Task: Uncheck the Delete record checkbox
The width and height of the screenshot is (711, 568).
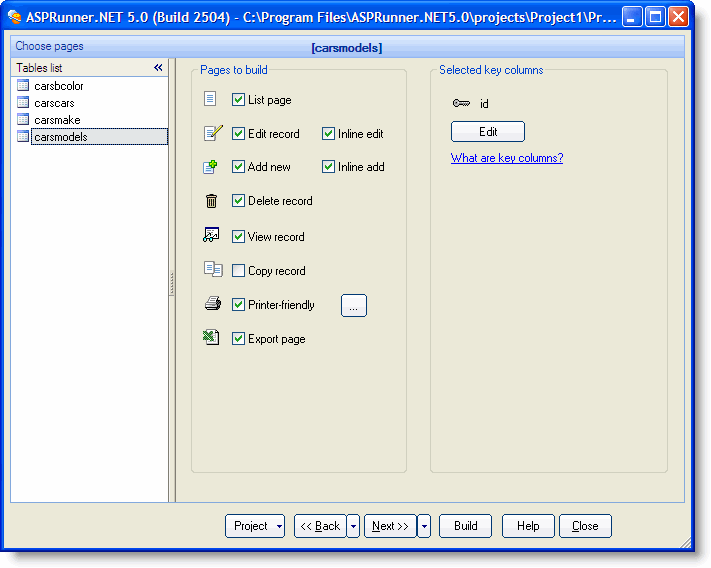Action: (239, 201)
